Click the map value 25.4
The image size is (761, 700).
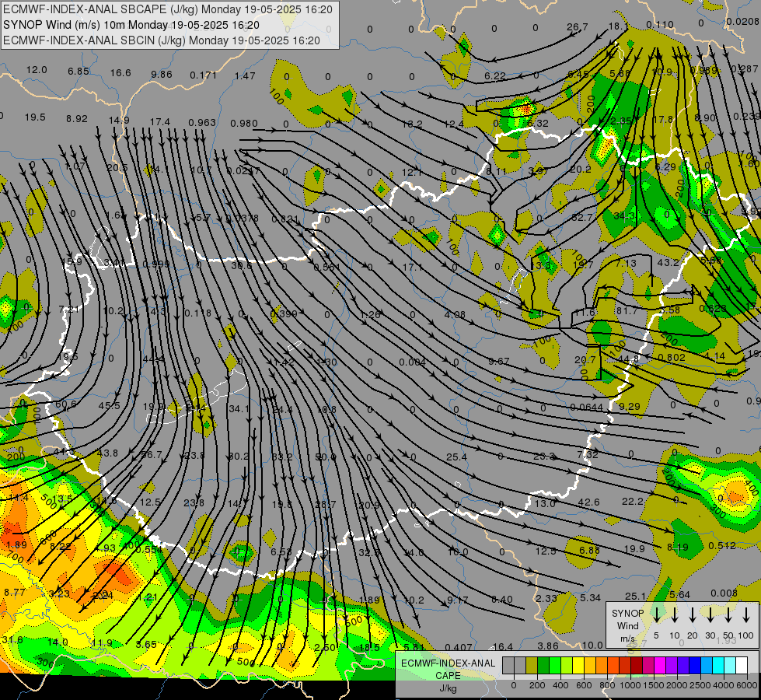pos(457,457)
